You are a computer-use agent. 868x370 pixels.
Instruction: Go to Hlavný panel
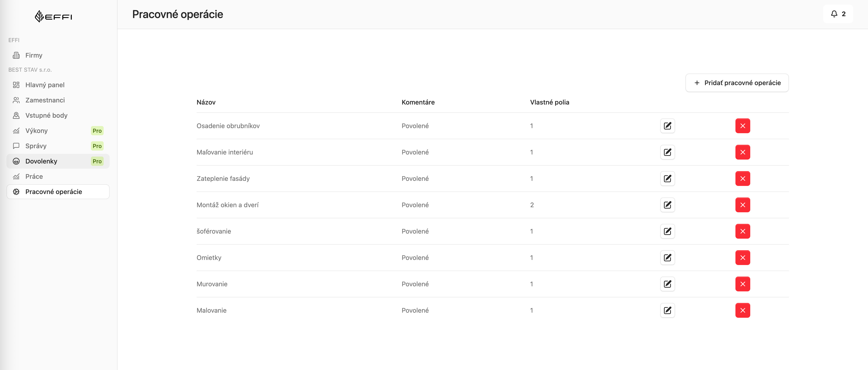coord(45,85)
